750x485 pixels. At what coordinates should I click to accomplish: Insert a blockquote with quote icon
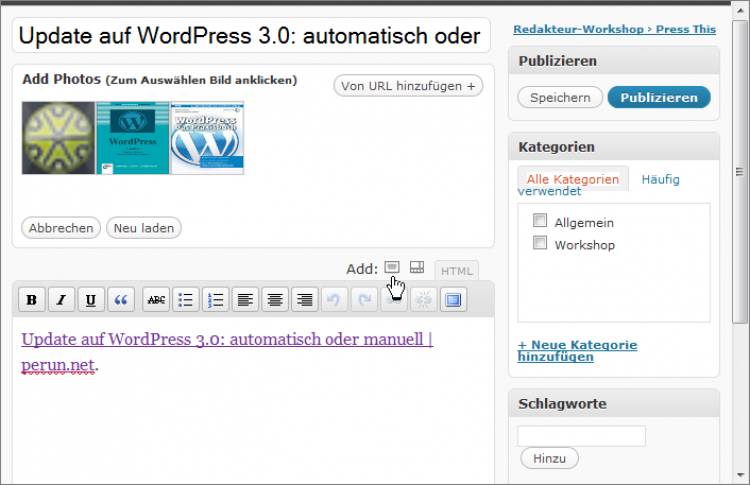121,299
